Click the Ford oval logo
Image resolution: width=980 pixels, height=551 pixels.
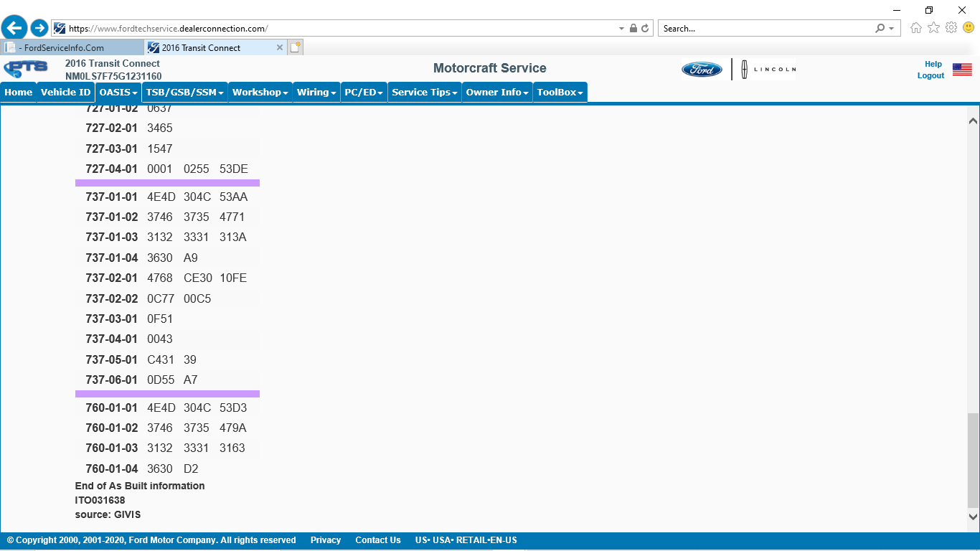point(702,70)
